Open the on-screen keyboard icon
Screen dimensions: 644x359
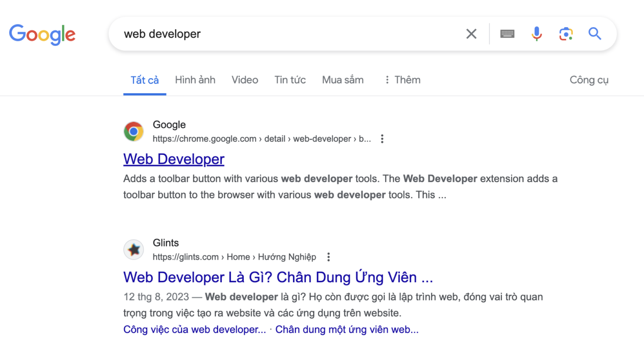507,34
